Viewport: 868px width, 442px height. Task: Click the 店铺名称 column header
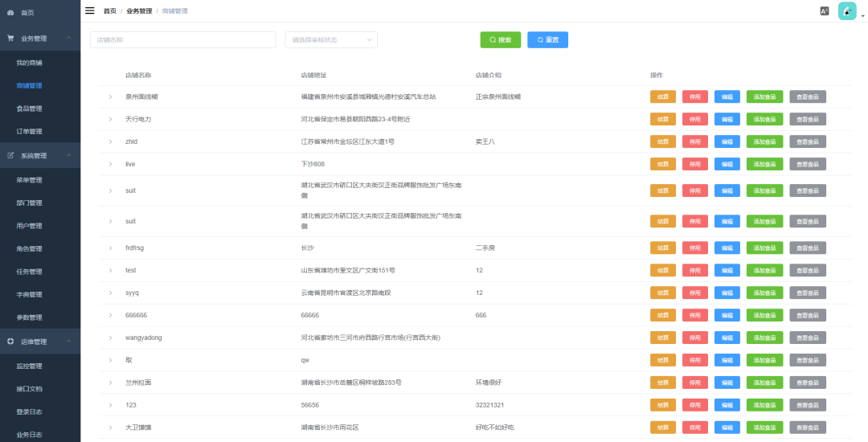(x=138, y=76)
